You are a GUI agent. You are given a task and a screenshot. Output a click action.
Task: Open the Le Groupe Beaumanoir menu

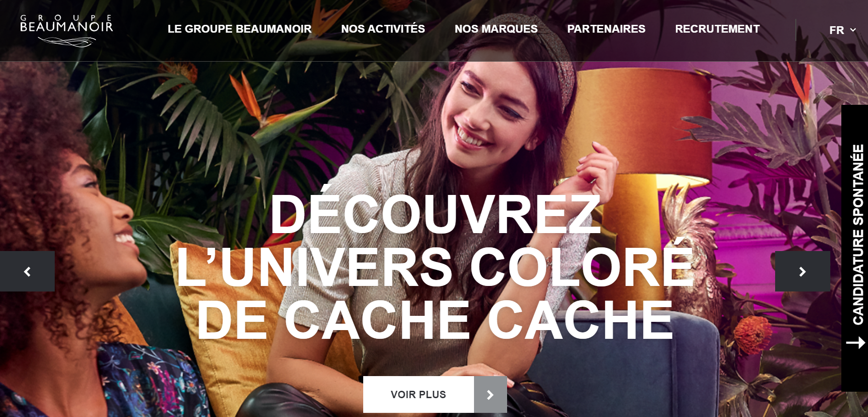240,29
